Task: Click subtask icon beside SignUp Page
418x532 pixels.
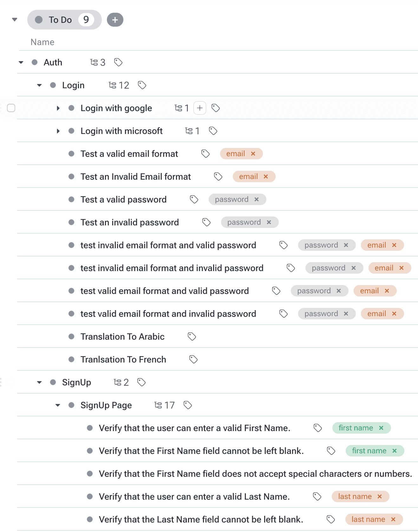Action: [x=158, y=405]
